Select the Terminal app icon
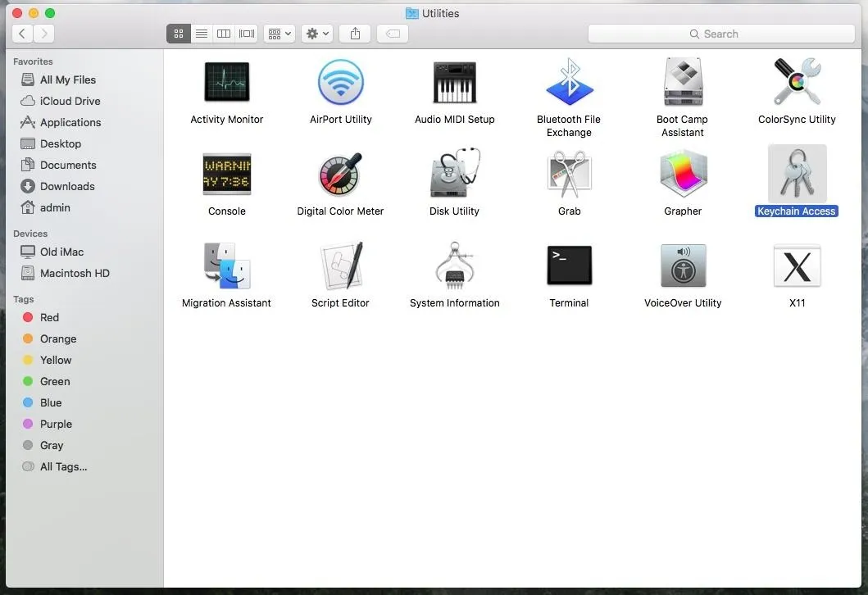868x595 pixels. pos(569,265)
